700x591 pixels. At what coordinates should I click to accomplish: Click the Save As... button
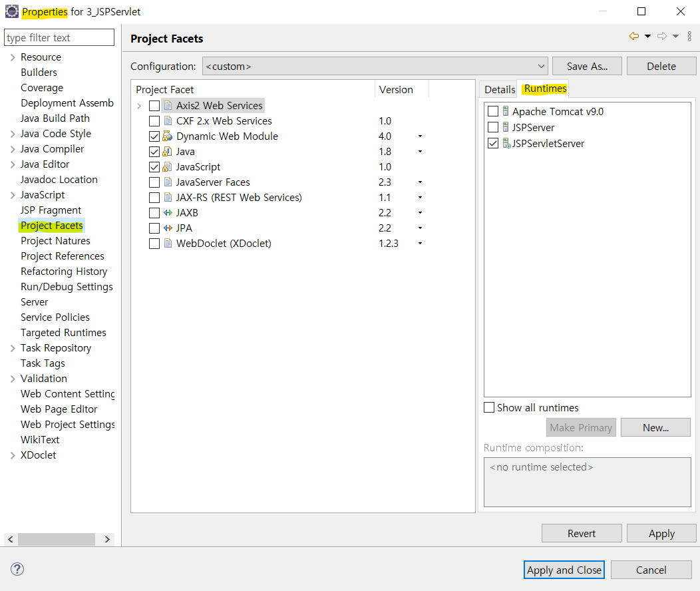coord(587,66)
